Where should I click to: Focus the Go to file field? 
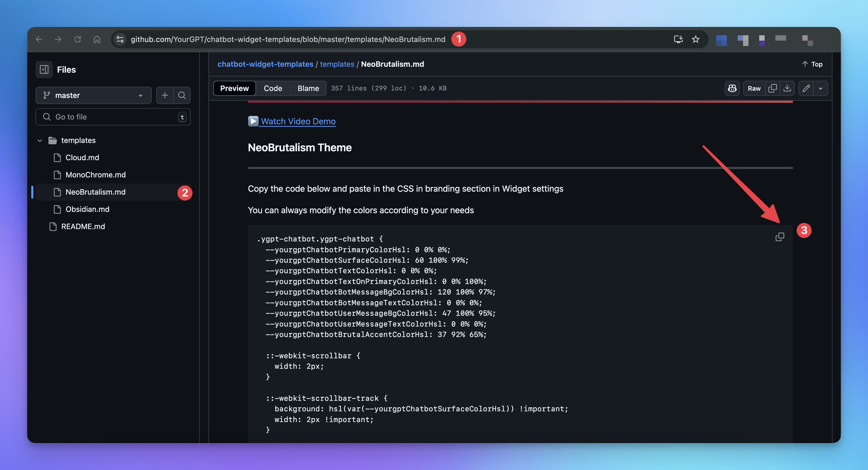point(113,117)
